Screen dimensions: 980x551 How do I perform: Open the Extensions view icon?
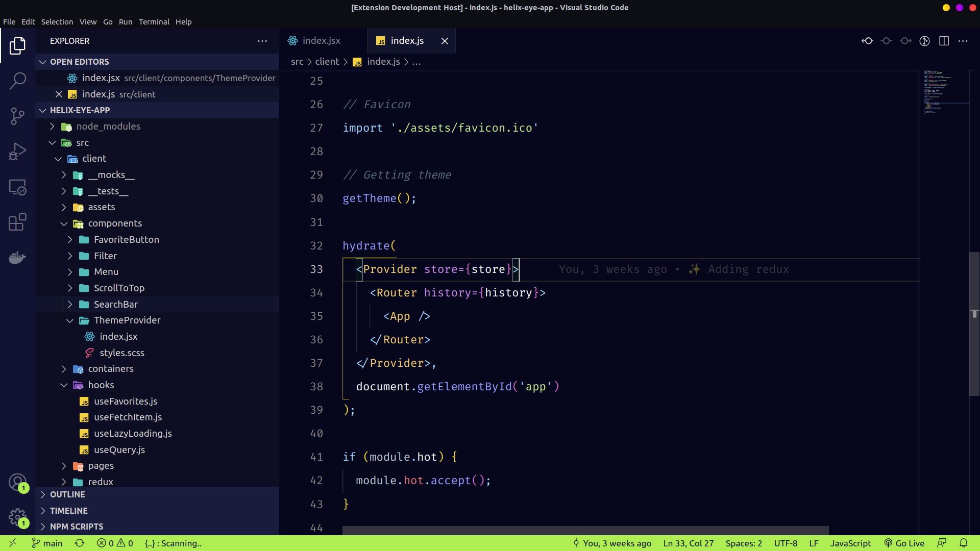(x=18, y=222)
